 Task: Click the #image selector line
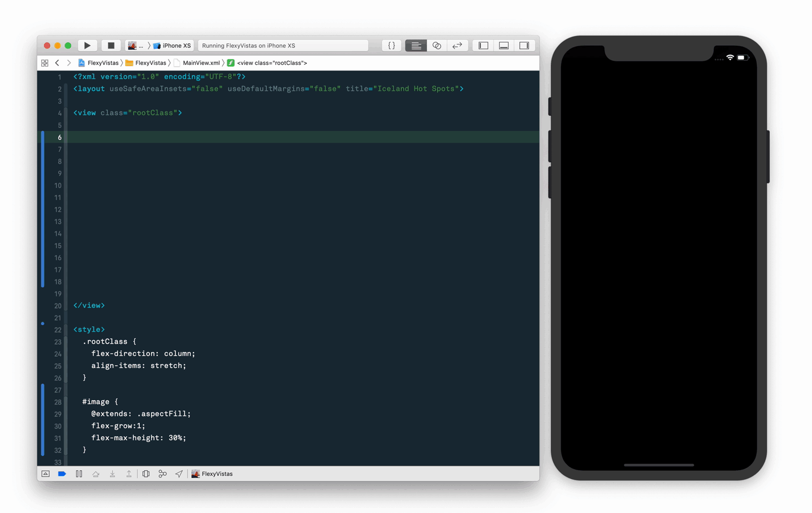click(100, 402)
